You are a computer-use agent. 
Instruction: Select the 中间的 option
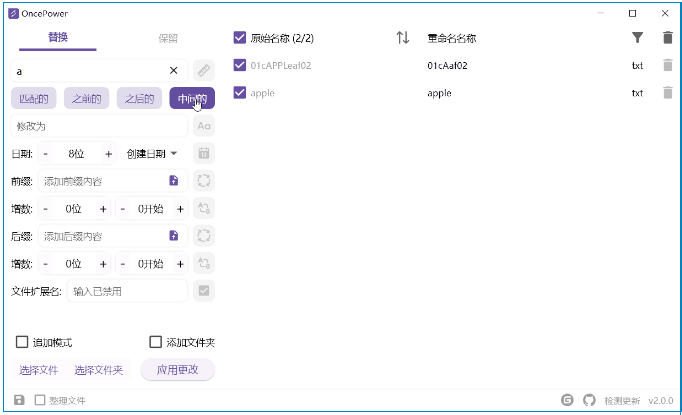[192, 98]
